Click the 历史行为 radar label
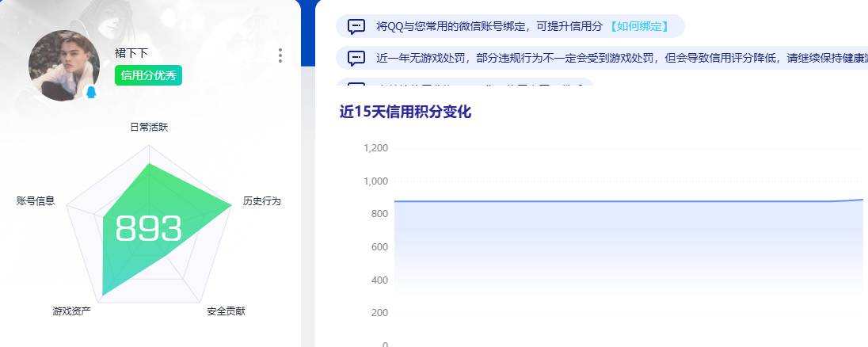The width and height of the screenshot is (868, 347). coord(262,201)
